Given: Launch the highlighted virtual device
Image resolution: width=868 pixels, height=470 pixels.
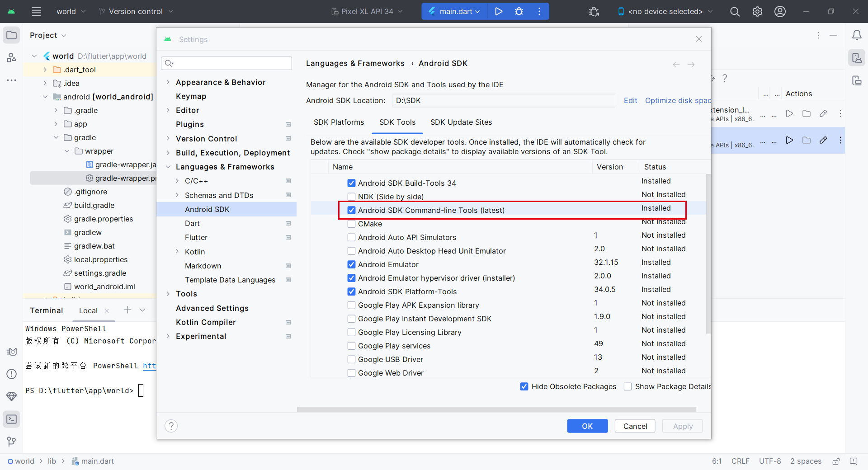Looking at the screenshot, I should (789, 140).
